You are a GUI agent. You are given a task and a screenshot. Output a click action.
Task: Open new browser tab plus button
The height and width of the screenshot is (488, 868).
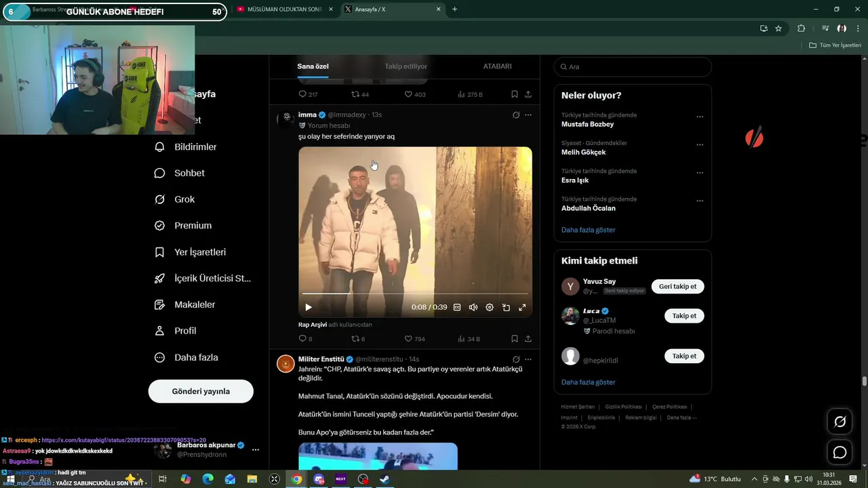[x=454, y=9]
